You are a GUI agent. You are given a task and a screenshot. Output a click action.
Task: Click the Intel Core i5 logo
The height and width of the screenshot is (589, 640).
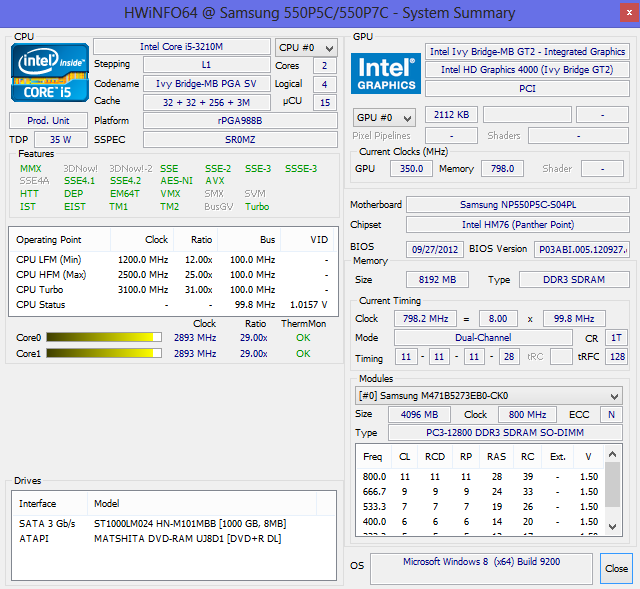pyautogui.click(x=50, y=73)
